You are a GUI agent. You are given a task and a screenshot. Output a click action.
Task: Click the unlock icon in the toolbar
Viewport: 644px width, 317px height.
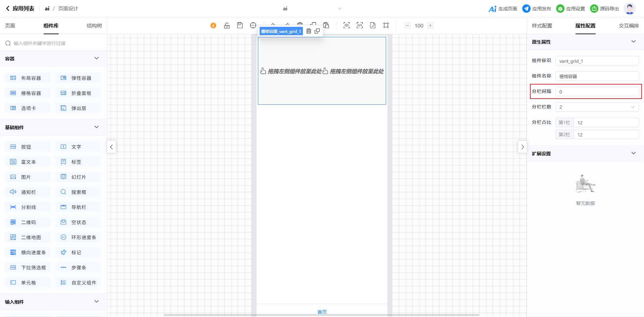point(227,25)
